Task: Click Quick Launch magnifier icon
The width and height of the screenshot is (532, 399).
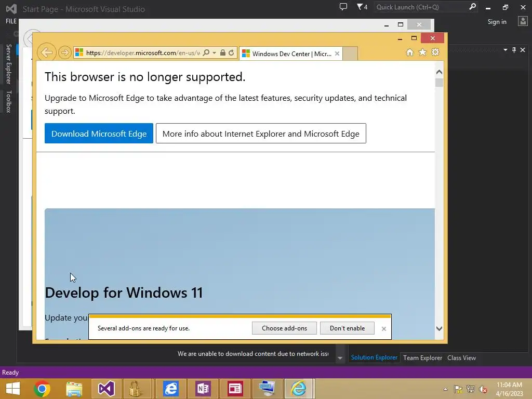Action: (472, 7)
